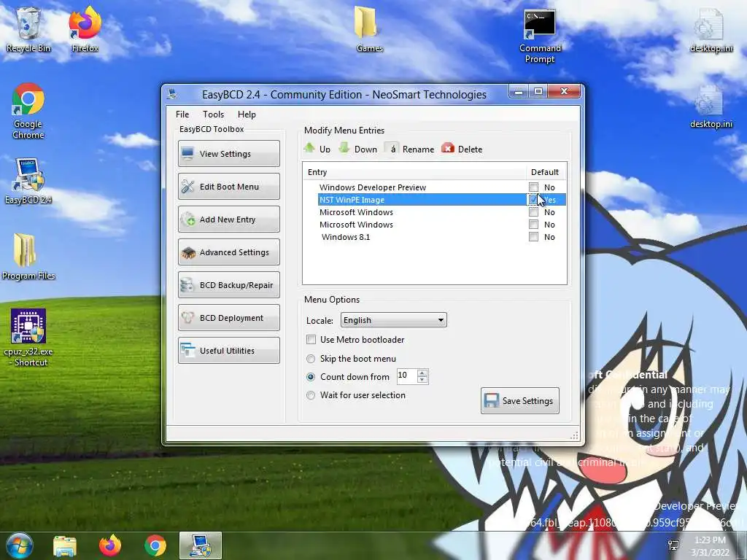Viewport: 747px width, 560px height.
Task: Select the cpuz_x32.exe shortcut icon
Action: click(28, 338)
